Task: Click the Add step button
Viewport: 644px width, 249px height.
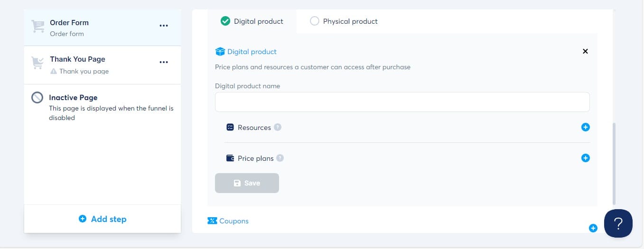Action: pyautogui.click(x=103, y=219)
